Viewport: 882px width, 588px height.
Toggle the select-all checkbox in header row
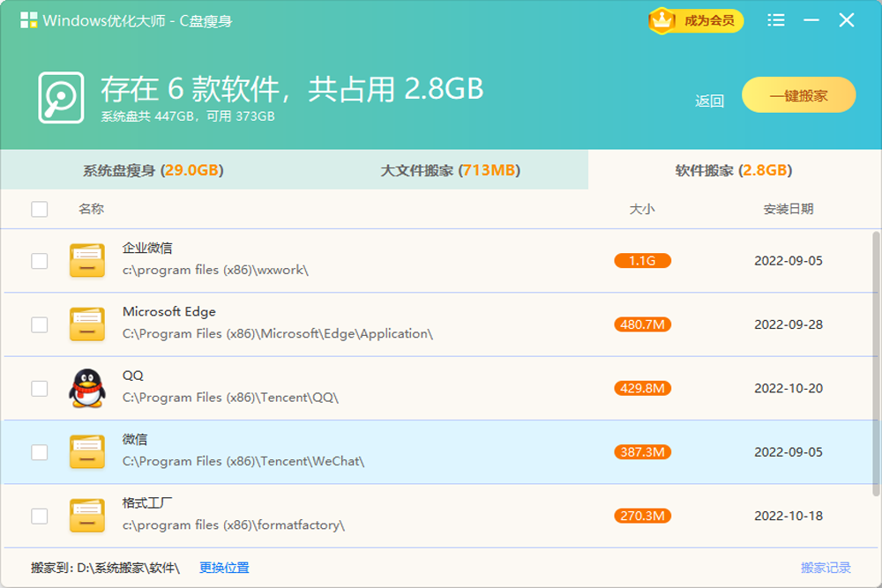[x=40, y=209]
